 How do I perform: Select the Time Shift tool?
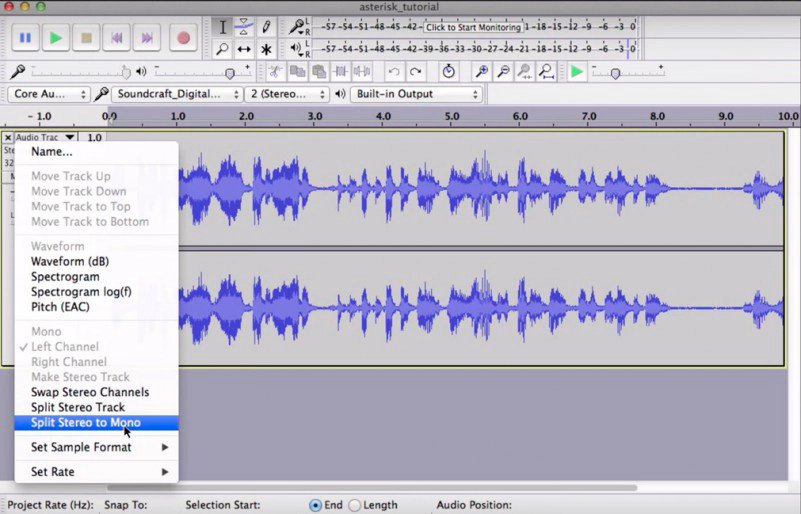point(244,49)
